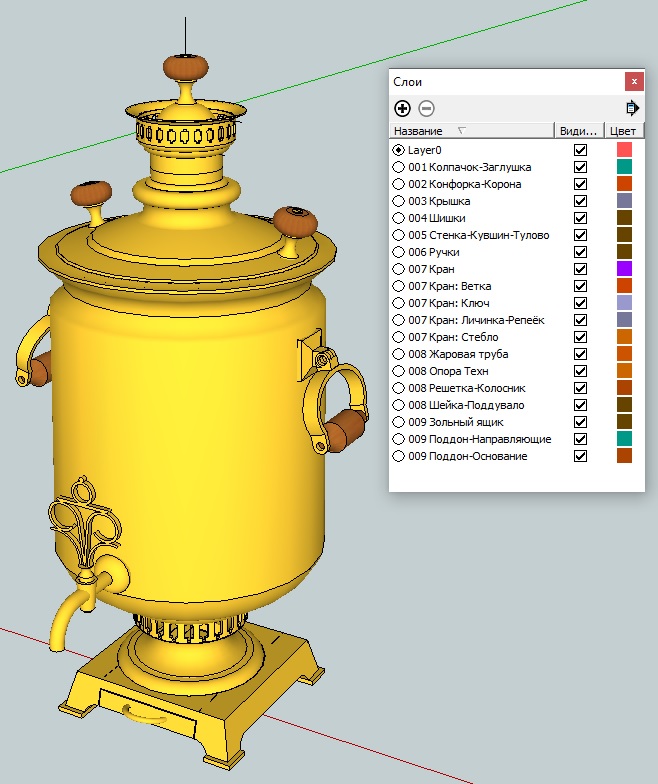Click the red Layer0 color swatch
The width and height of the screenshot is (658, 784).
pos(624,150)
